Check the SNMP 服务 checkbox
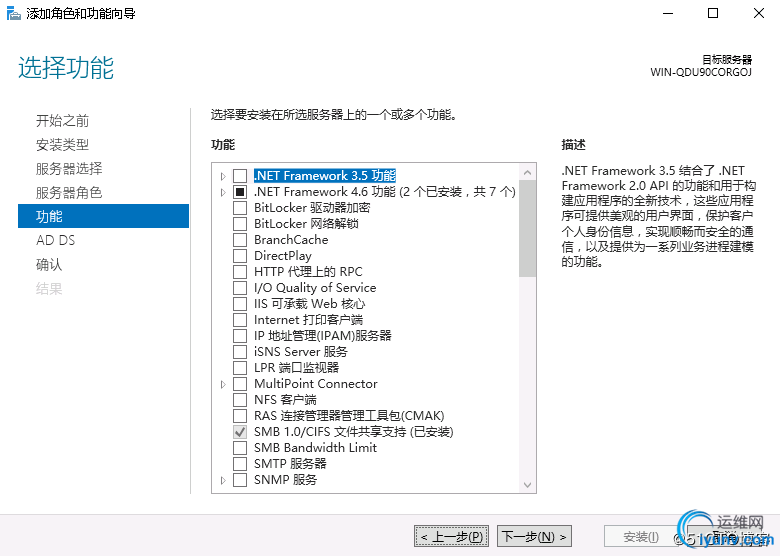The width and height of the screenshot is (780, 556). click(240, 480)
